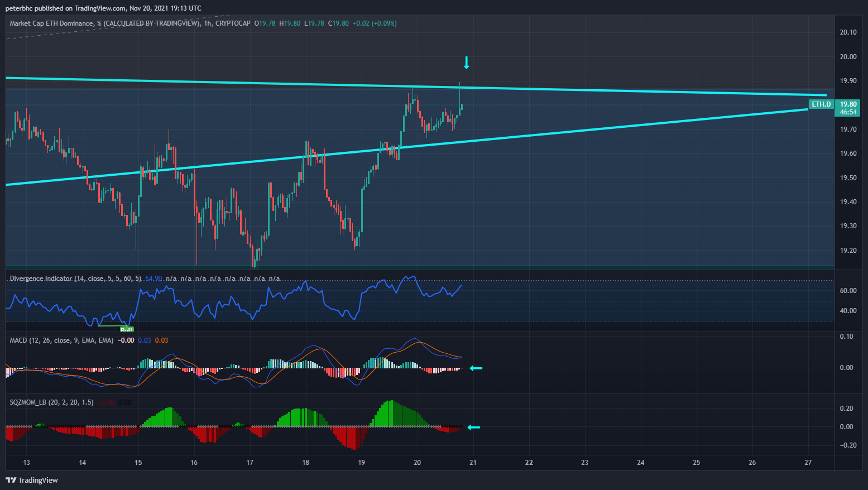Click the 20.00 price axis label
Screen dimensions: 868x490
coord(848,56)
